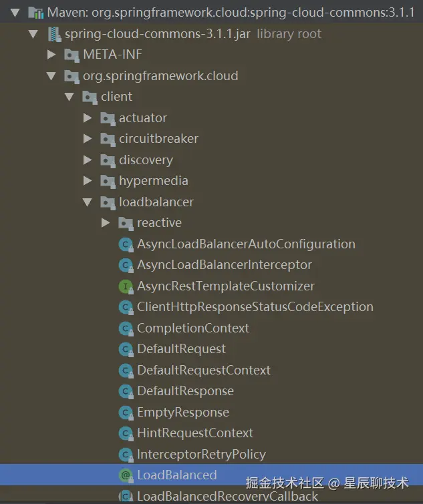This screenshot has height=504, width=423.
Task: Open DefaultResponse class
Action: [x=185, y=391]
